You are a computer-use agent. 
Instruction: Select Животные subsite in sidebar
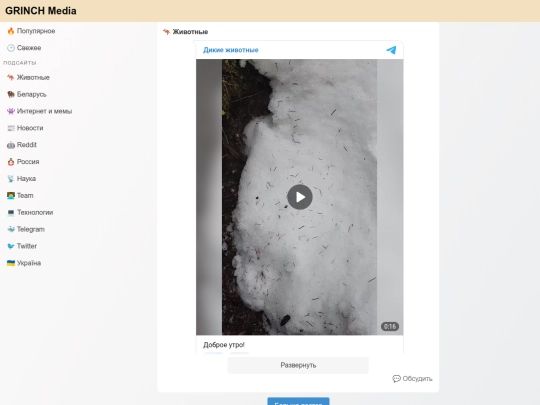point(33,77)
